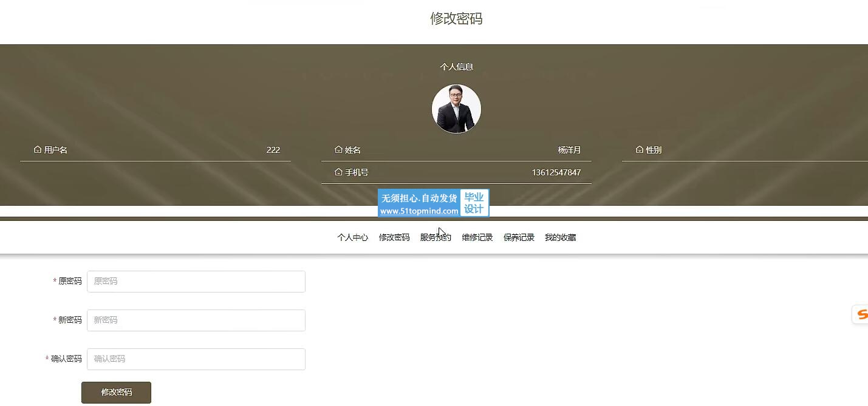Click the home icon beside 手机号
This screenshot has height=406, width=868.
click(338, 172)
